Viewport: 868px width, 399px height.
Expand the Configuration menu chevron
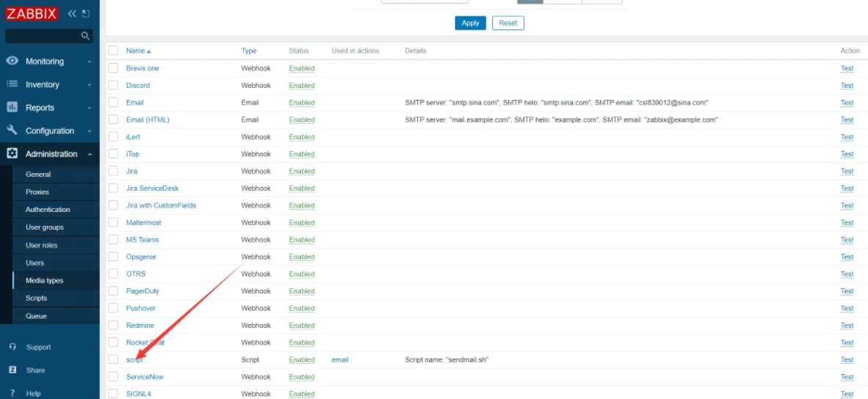[x=90, y=131]
